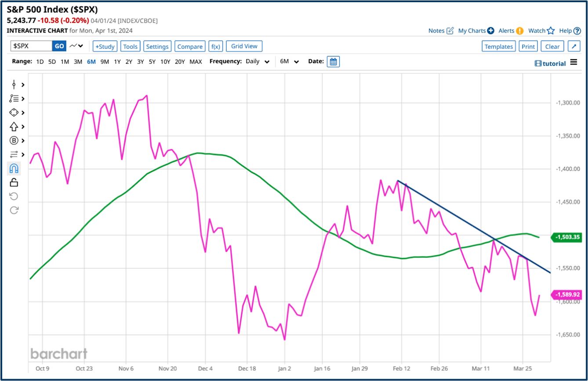The image size is (588, 381).
Task: Switch to the 5D range
Action: (x=51, y=62)
